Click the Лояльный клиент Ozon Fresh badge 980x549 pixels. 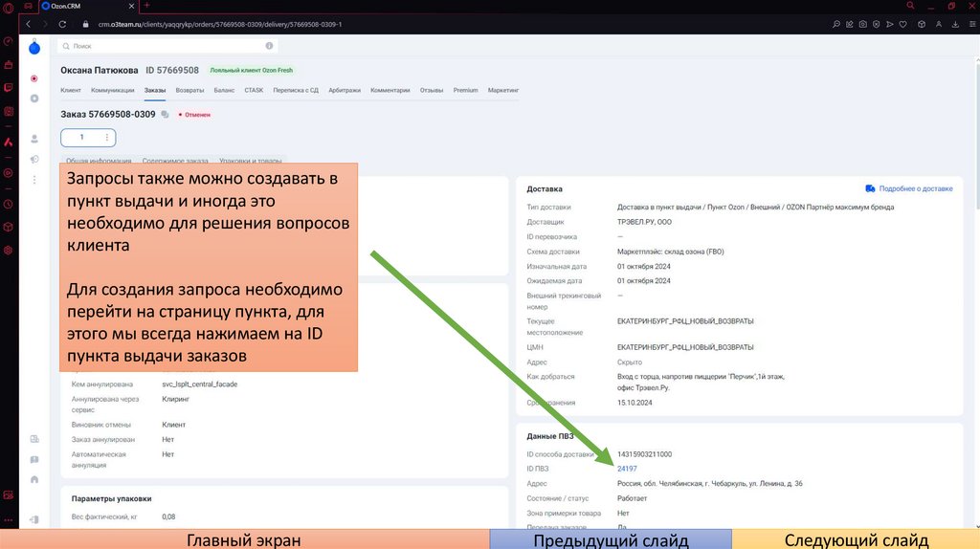click(252, 70)
